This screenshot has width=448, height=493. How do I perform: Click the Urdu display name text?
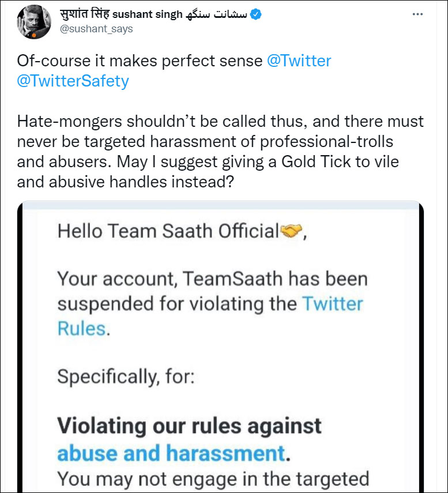[217, 15]
